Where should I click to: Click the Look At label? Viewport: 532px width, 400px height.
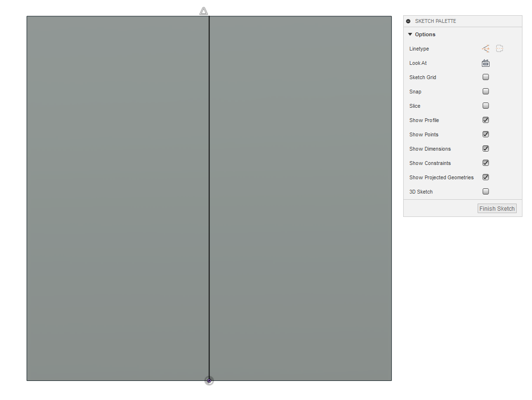pyautogui.click(x=417, y=63)
